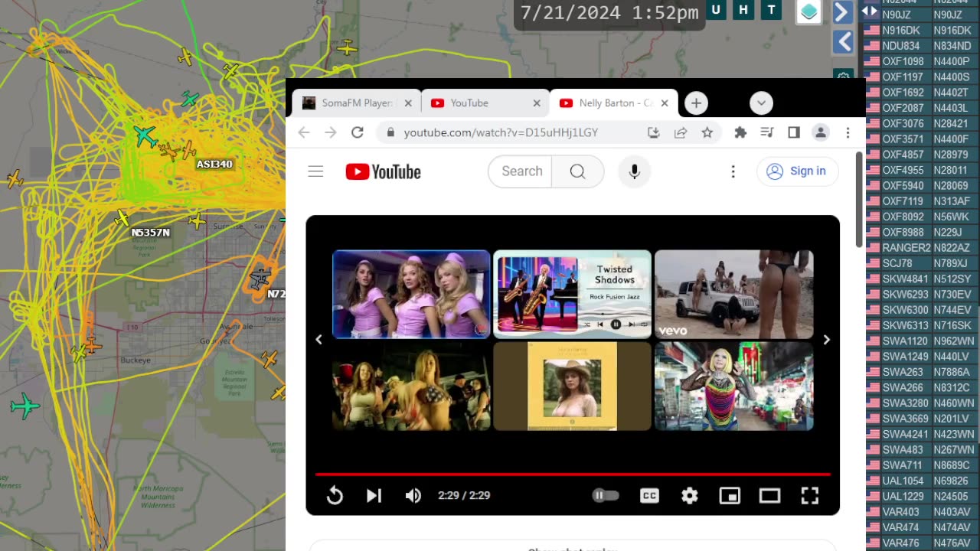Go forward in browser history
The width and height of the screenshot is (980, 551).
coord(331,132)
